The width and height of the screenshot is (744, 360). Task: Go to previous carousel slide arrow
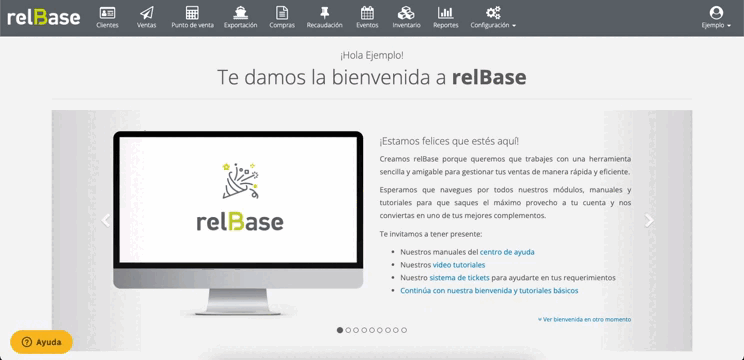point(106,220)
